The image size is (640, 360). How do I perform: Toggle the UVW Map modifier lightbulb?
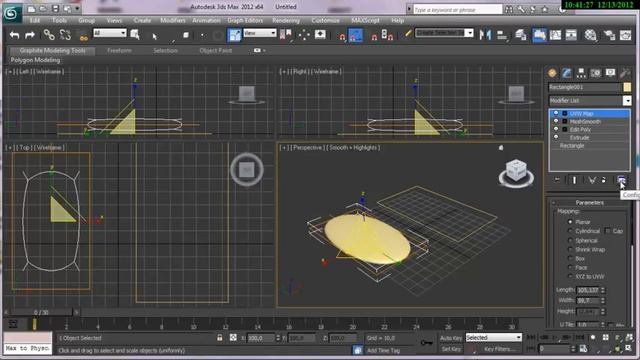coord(556,113)
